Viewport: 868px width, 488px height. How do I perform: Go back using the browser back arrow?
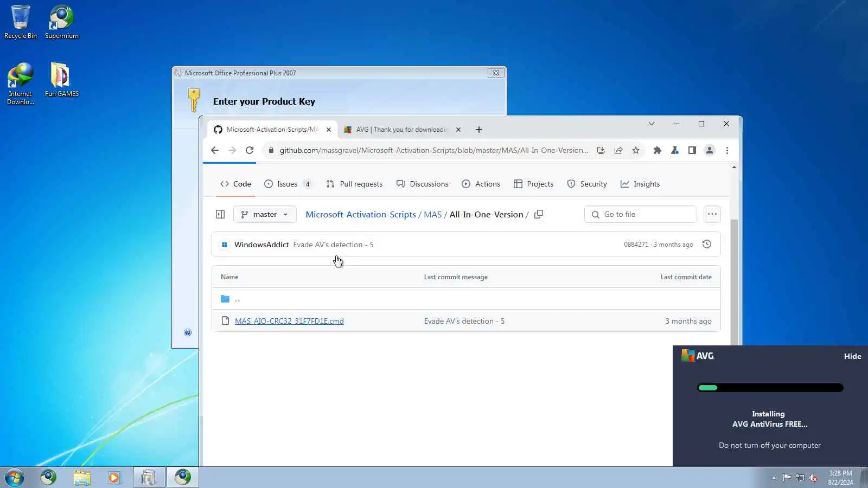click(215, 151)
